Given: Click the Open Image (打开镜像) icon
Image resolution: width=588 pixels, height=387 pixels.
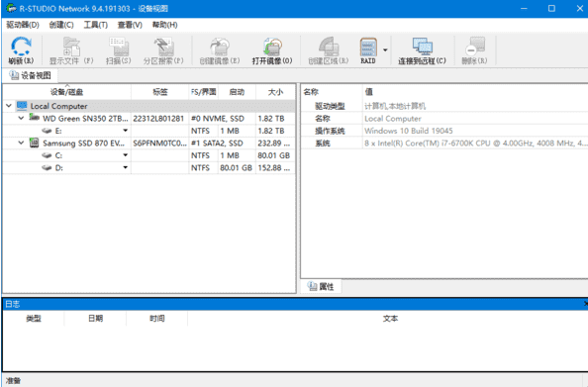Looking at the screenshot, I should click(272, 47).
